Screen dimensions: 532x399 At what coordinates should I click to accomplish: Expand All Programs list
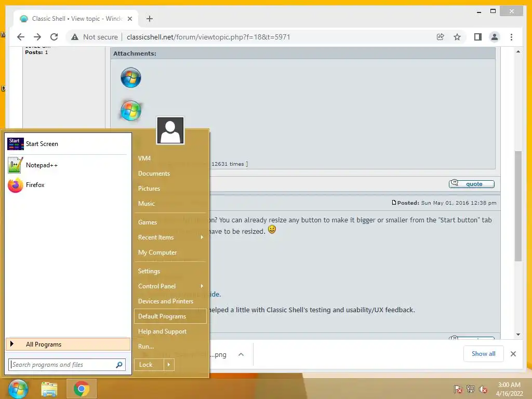(68, 344)
